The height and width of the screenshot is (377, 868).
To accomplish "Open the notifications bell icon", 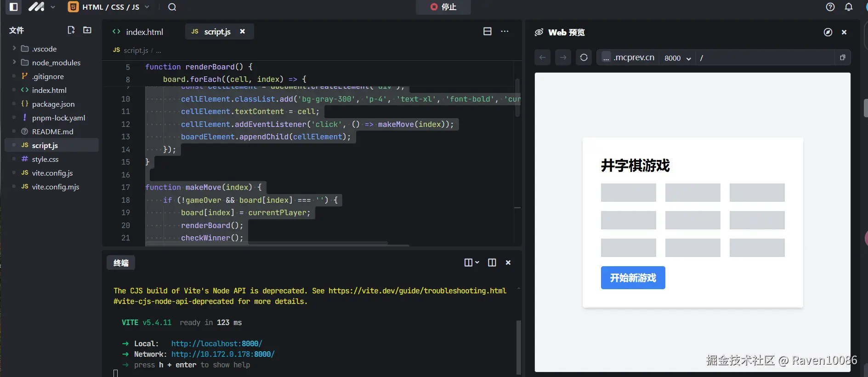I will click(848, 7).
